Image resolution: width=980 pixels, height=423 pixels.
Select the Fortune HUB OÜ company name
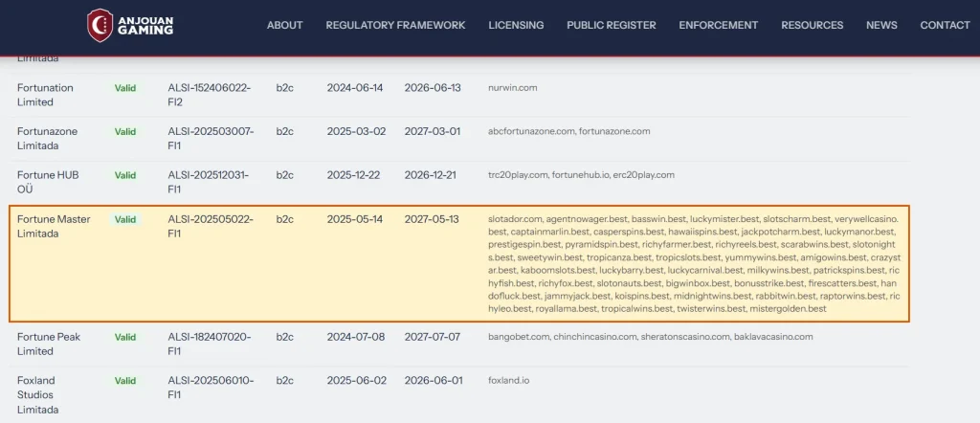[48, 183]
